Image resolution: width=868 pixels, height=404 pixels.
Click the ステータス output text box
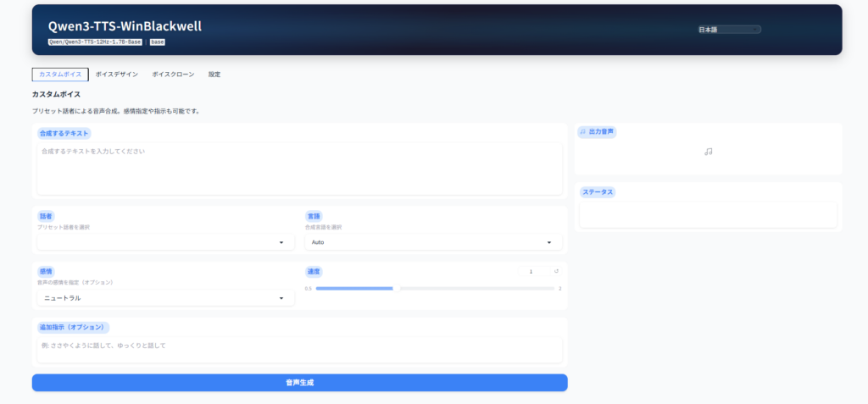[708, 214]
